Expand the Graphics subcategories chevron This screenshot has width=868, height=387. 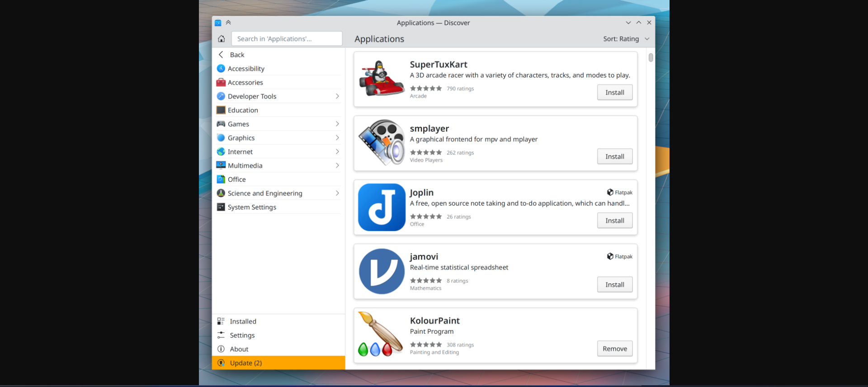[337, 138]
